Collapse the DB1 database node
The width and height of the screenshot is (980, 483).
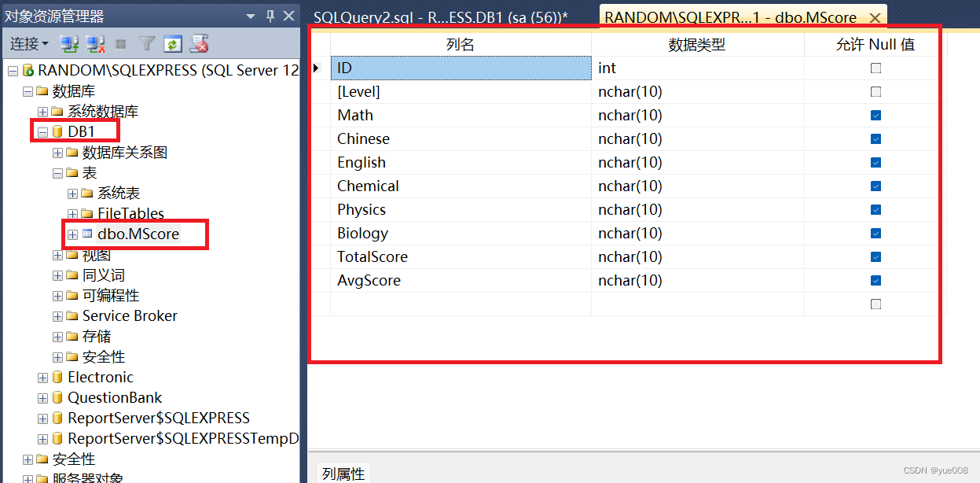42,131
